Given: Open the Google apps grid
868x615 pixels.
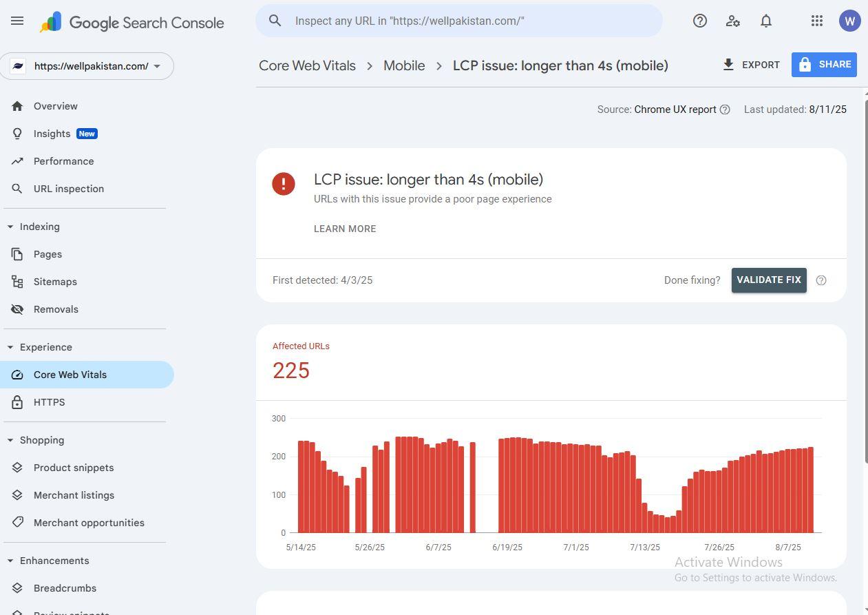Looking at the screenshot, I should (817, 21).
